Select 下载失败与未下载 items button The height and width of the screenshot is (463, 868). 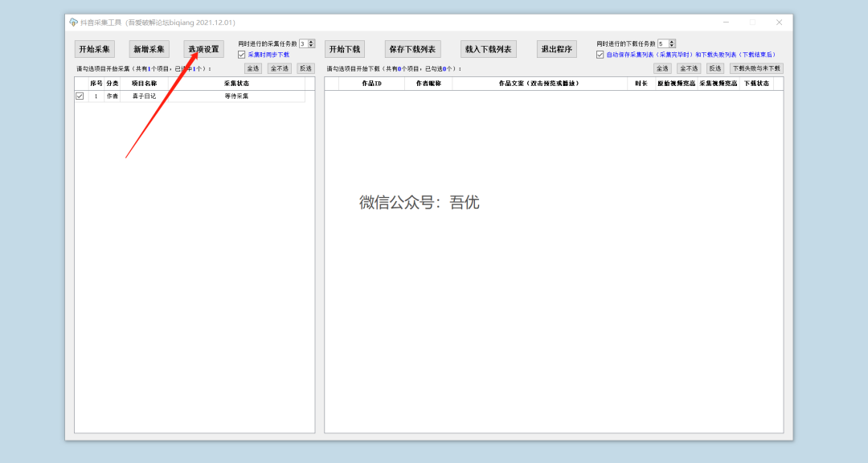[x=755, y=68]
